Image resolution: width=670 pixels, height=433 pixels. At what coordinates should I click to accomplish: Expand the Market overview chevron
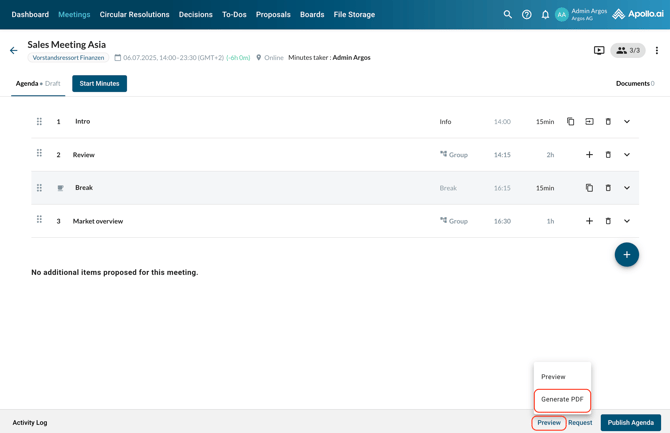627,221
